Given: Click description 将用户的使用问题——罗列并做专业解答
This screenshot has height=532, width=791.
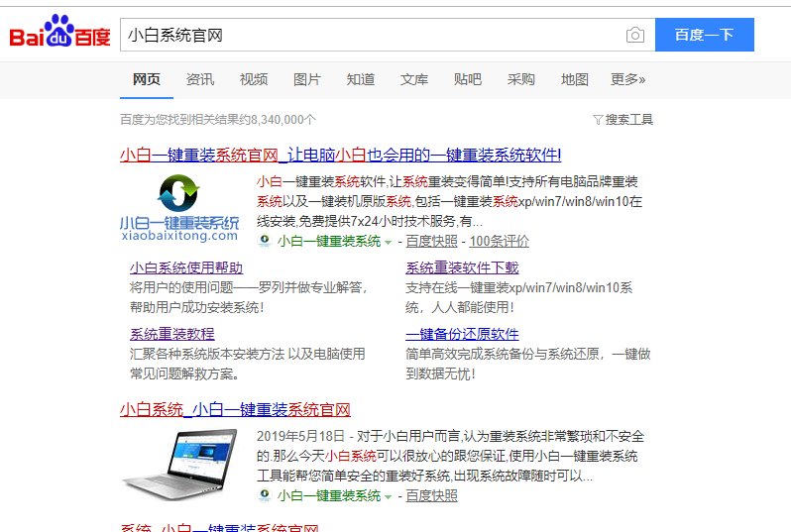Looking at the screenshot, I should (x=248, y=287).
